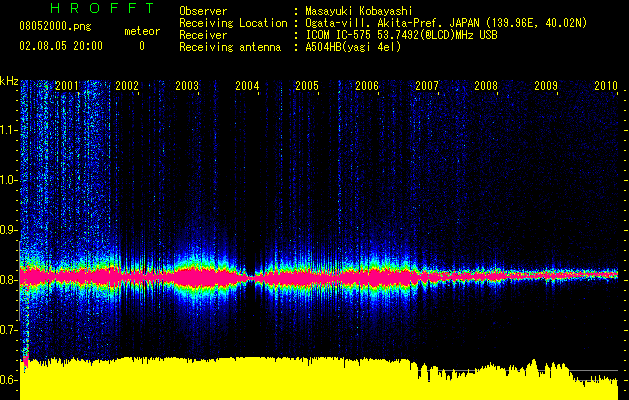Click the Receiving antenna label
Viewport: 629px width, 400px height.
point(230,47)
